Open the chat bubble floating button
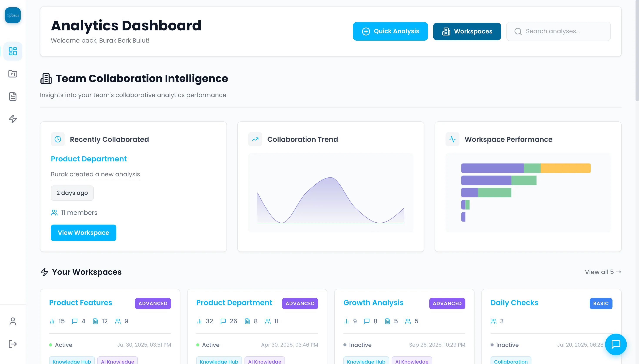639x364 pixels. click(616, 344)
